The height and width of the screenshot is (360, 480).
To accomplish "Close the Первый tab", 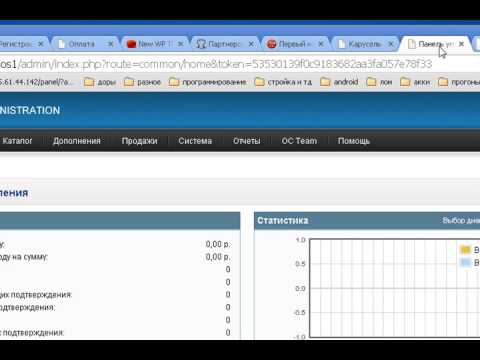I will click(x=321, y=44).
